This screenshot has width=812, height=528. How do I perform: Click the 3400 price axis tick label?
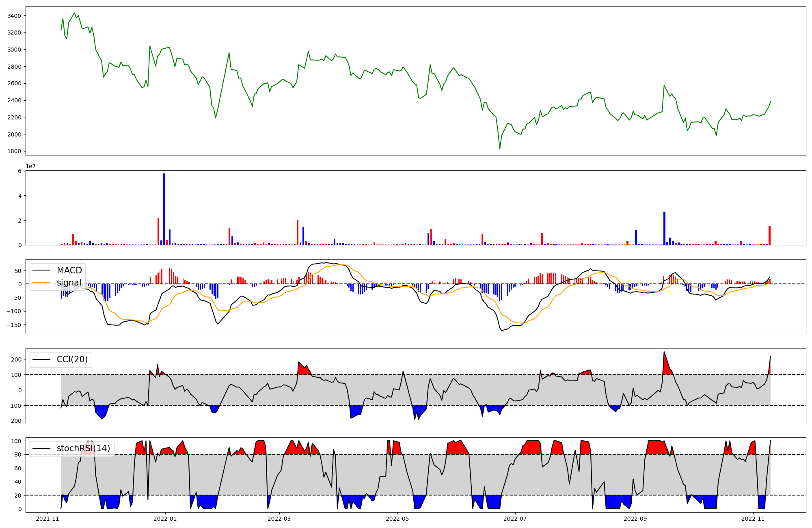pyautogui.click(x=14, y=16)
